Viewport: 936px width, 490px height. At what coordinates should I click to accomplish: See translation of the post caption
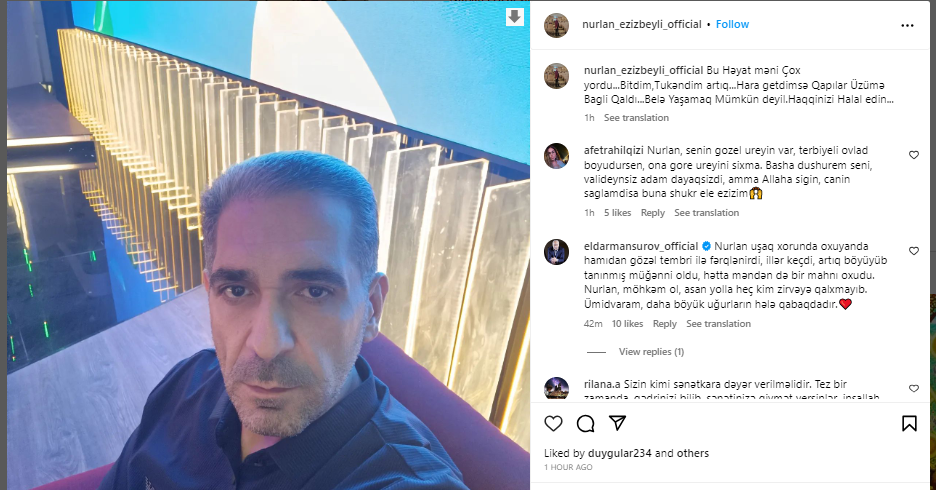pyautogui.click(x=636, y=118)
